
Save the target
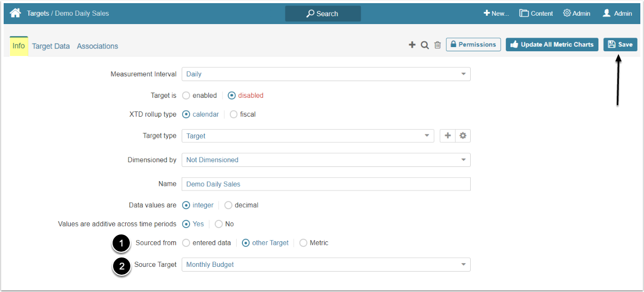click(x=620, y=44)
